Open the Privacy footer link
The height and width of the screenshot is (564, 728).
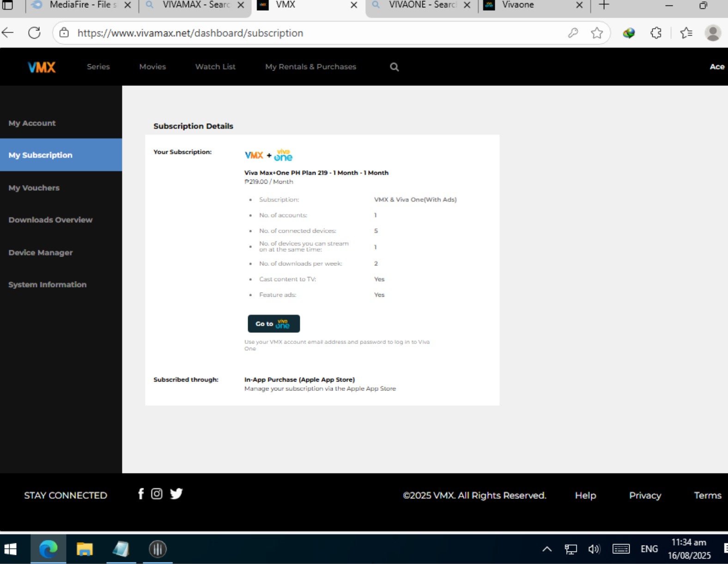645,495
